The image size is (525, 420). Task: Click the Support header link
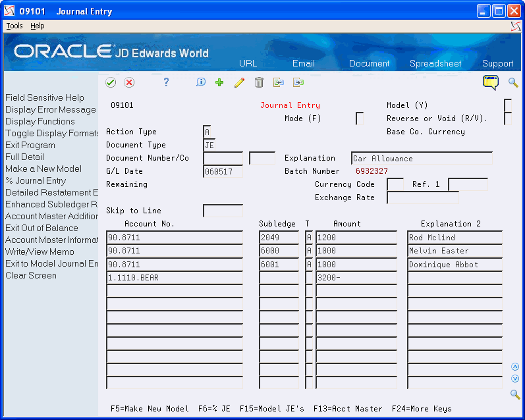coord(497,63)
